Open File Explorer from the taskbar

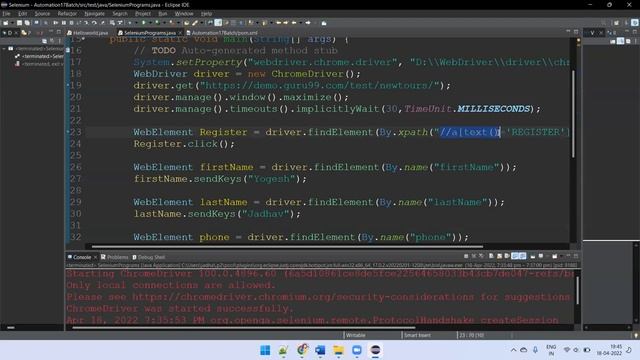pyautogui.click(x=338, y=350)
